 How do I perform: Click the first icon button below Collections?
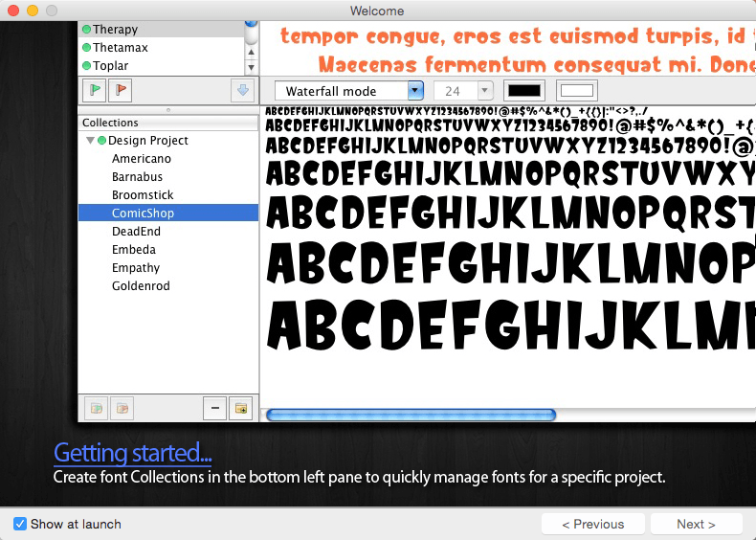(x=97, y=409)
